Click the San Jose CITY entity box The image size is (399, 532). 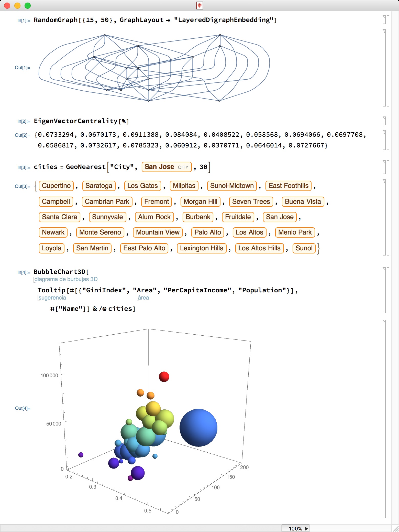click(167, 167)
